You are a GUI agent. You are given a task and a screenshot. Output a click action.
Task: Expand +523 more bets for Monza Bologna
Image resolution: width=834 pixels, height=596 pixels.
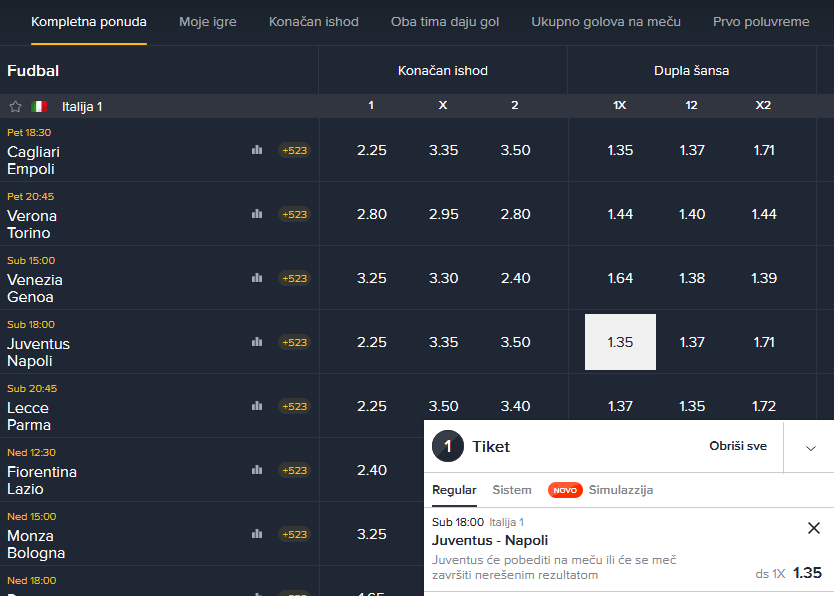(x=295, y=534)
